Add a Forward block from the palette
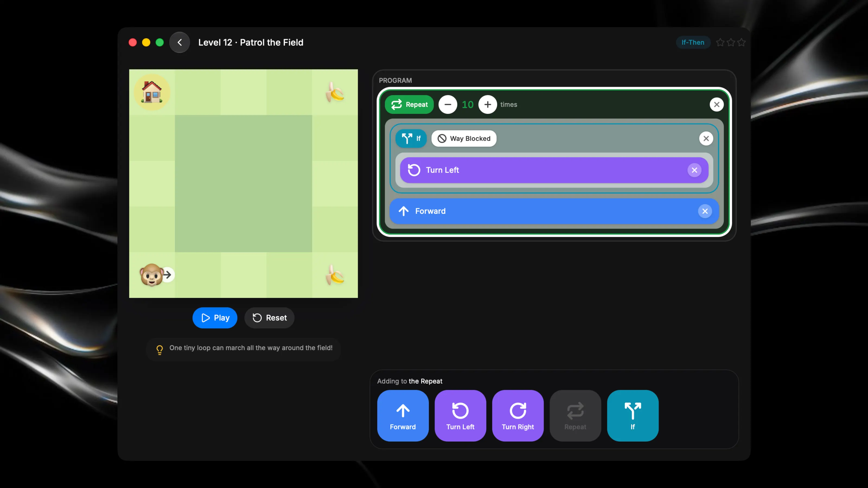The image size is (868, 488). 403,416
